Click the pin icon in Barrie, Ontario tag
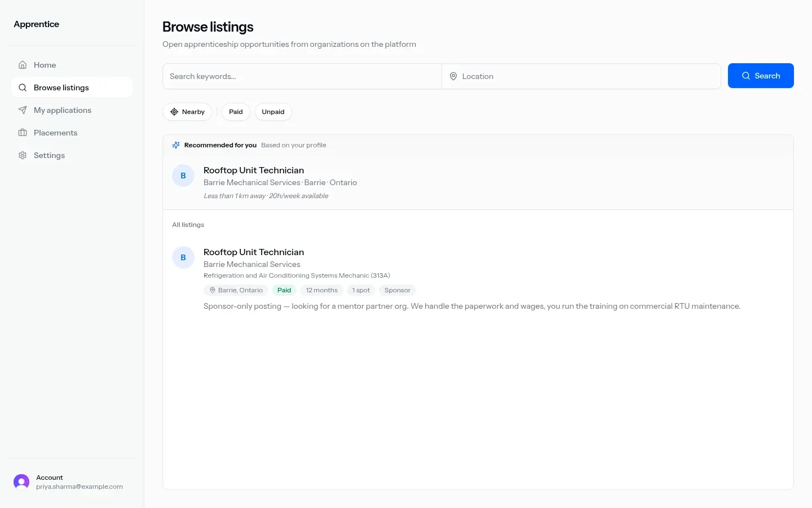Image resolution: width=812 pixels, height=508 pixels. coord(213,290)
